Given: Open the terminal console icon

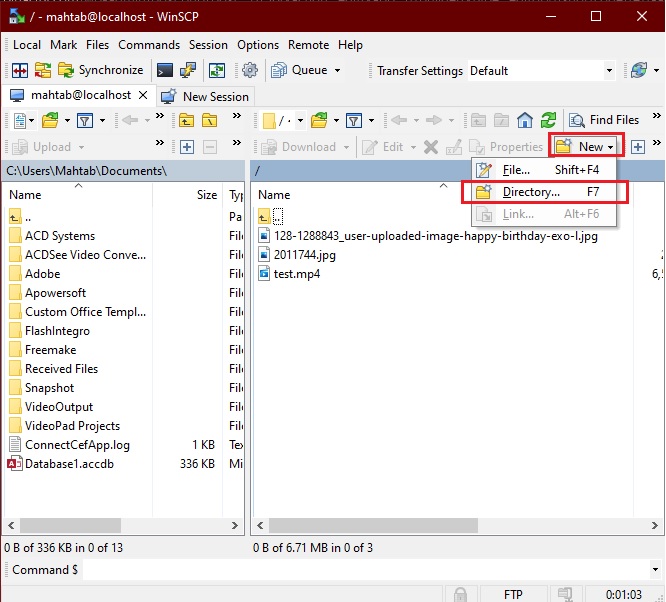Looking at the screenshot, I should 164,70.
